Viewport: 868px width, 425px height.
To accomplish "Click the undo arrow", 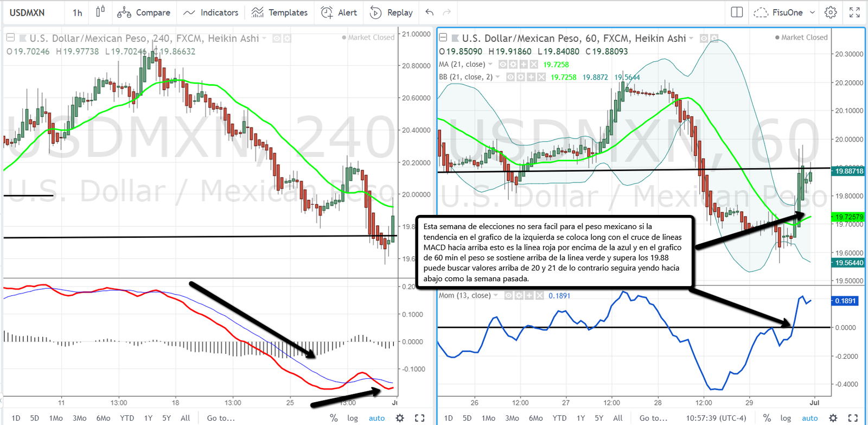I will tap(430, 12).
